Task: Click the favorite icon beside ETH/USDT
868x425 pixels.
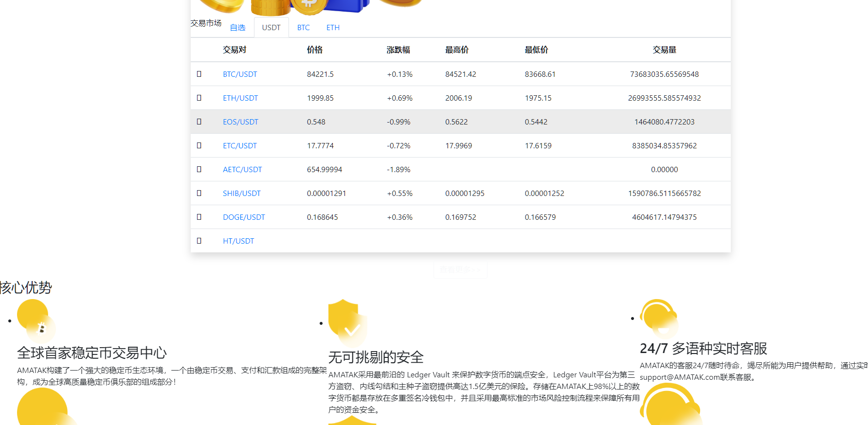Action: coord(199,98)
